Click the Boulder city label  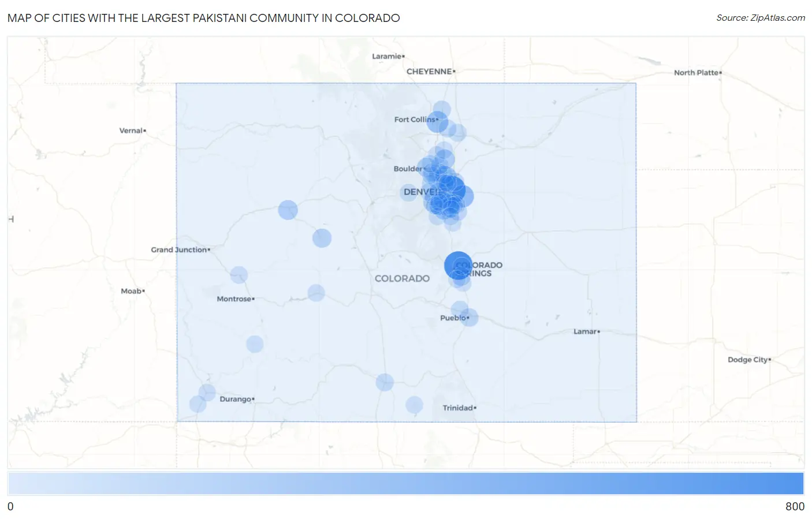click(408, 169)
